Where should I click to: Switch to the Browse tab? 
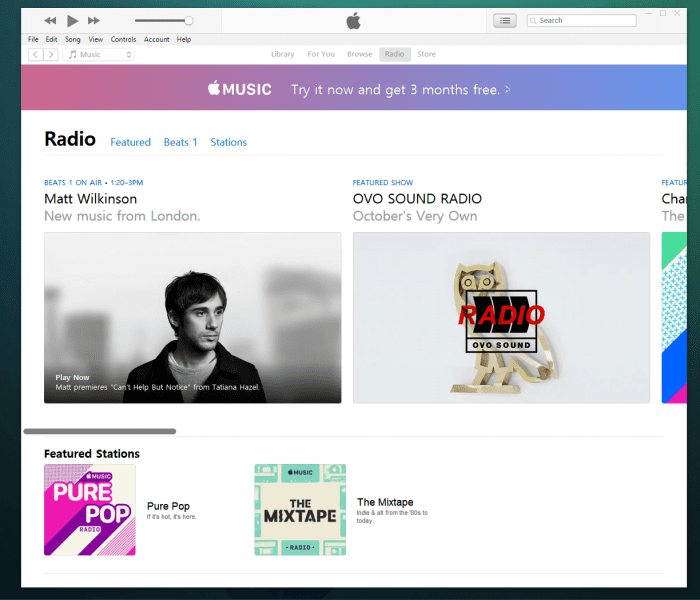point(359,54)
